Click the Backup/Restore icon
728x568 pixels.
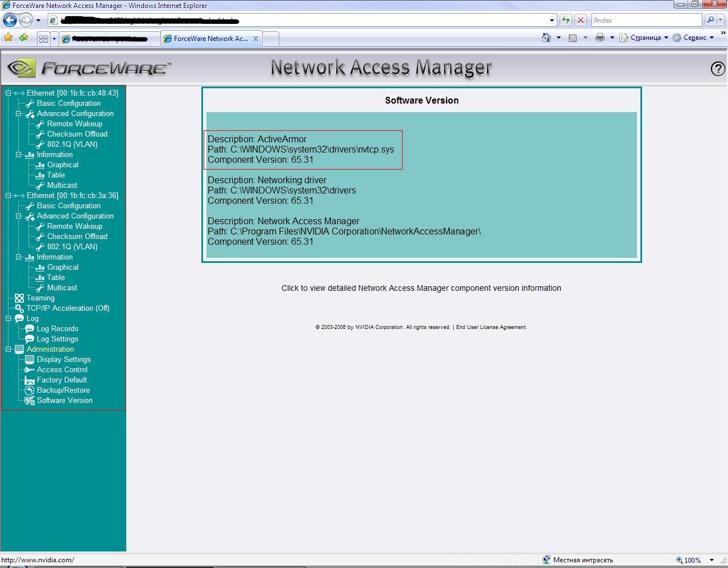pyautogui.click(x=30, y=390)
